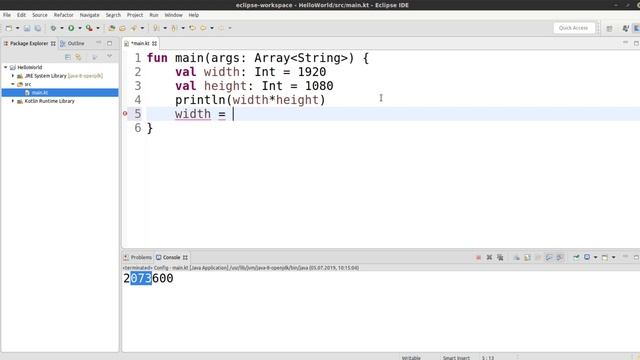This screenshot has height=360, width=640.
Task: Select the Package Explorer tab
Action: 29,43
